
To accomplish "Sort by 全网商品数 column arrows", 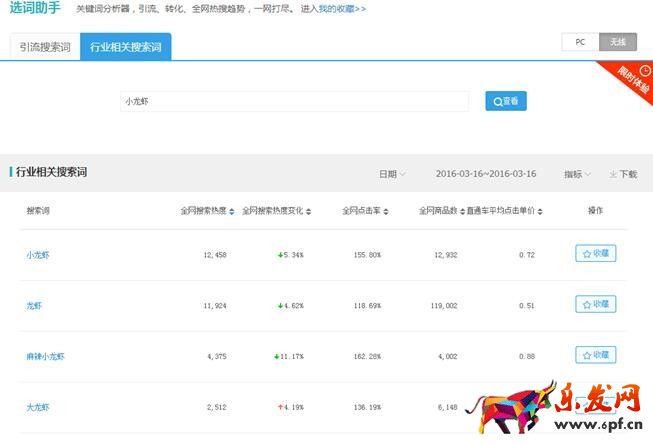I will [462, 211].
